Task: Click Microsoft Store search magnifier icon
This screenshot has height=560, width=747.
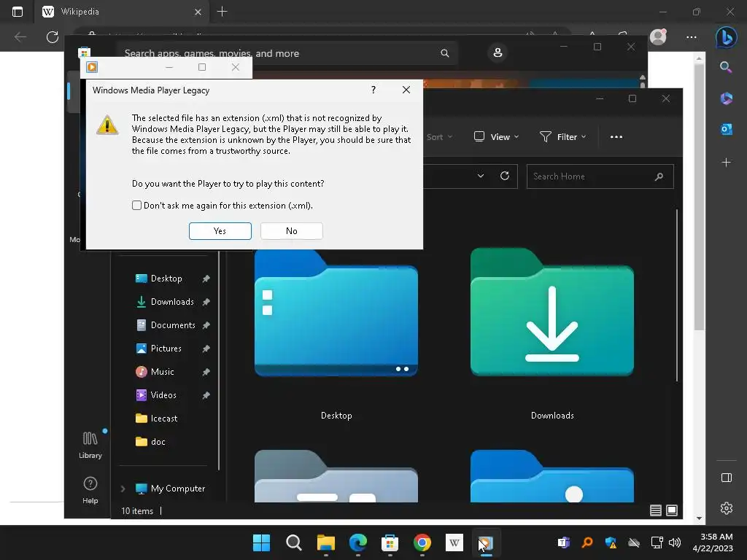Action: point(444,53)
